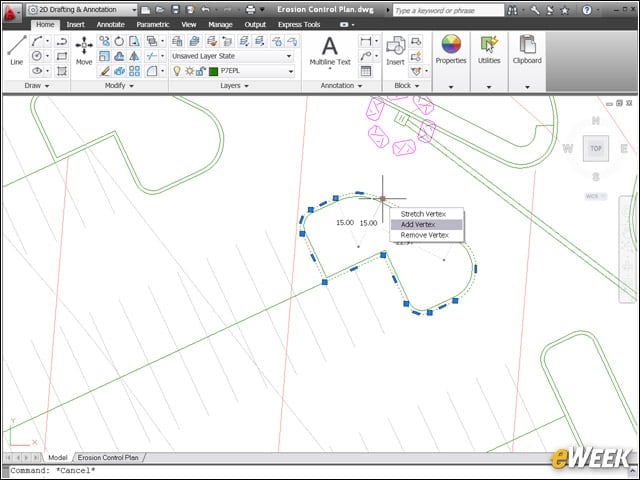Click the Rectangle tool icon
The image size is (640, 480).
tap(62, 56)
